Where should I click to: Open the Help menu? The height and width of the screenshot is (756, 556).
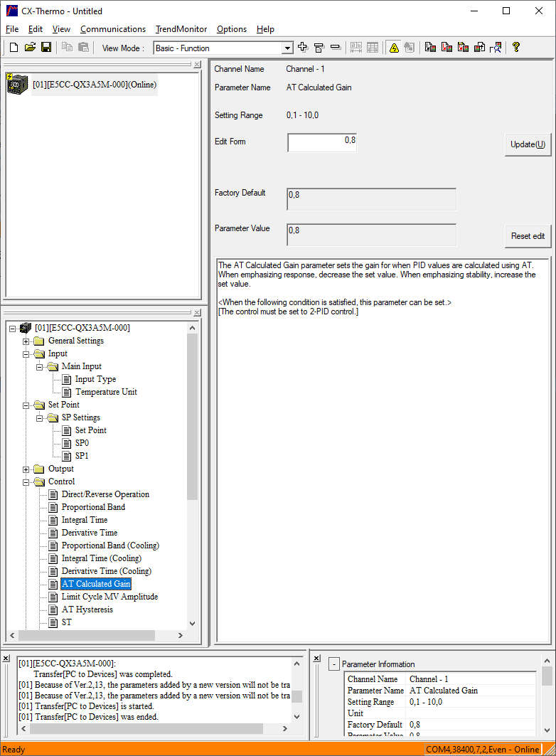(x=265, y=29)
